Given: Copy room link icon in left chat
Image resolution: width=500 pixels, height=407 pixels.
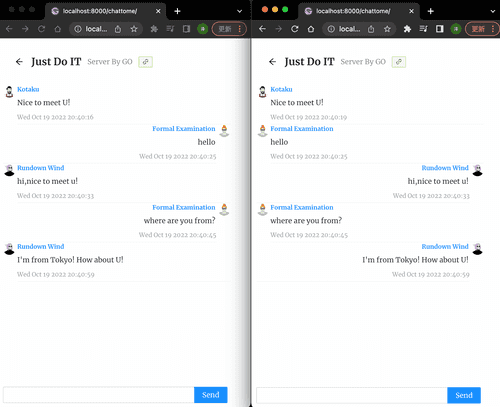Looking at the screenshot, I should (146, 62).
